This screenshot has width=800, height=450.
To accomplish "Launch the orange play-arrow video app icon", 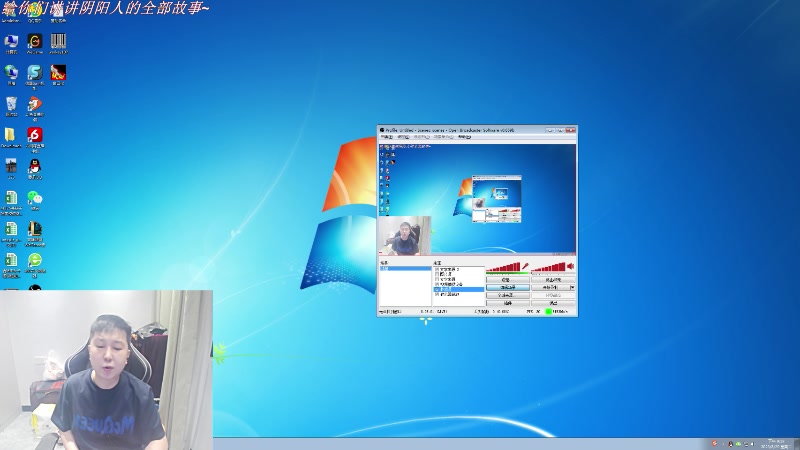I will 35,105.
